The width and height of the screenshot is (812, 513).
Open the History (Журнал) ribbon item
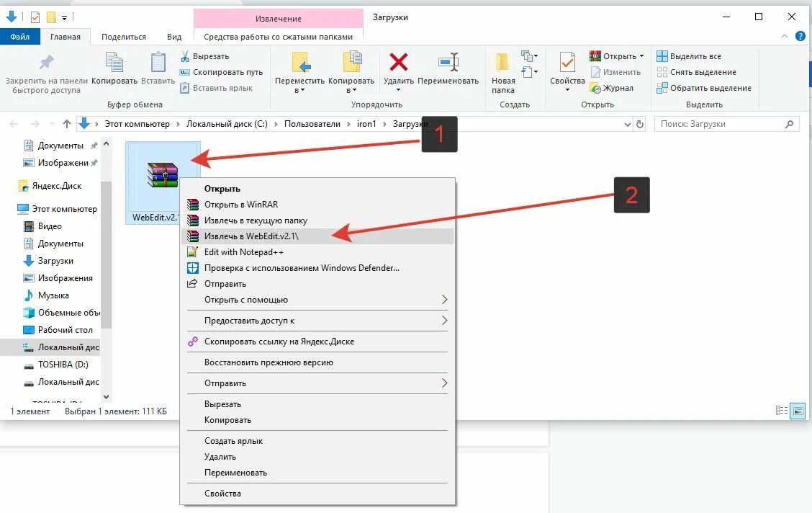612,88
